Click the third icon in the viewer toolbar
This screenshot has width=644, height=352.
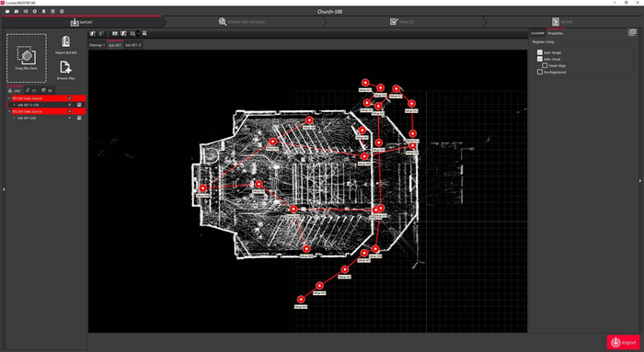pos(115,34)
